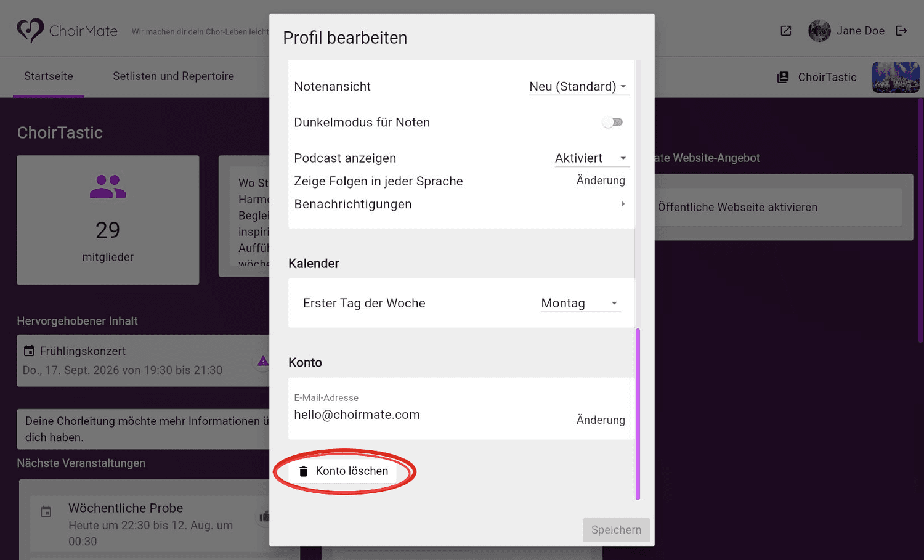Click the warning triangle on Frühlingskonzert
The width and height of the screenshot is (924, 560).
pyautogui.click(x=263, y=361)
